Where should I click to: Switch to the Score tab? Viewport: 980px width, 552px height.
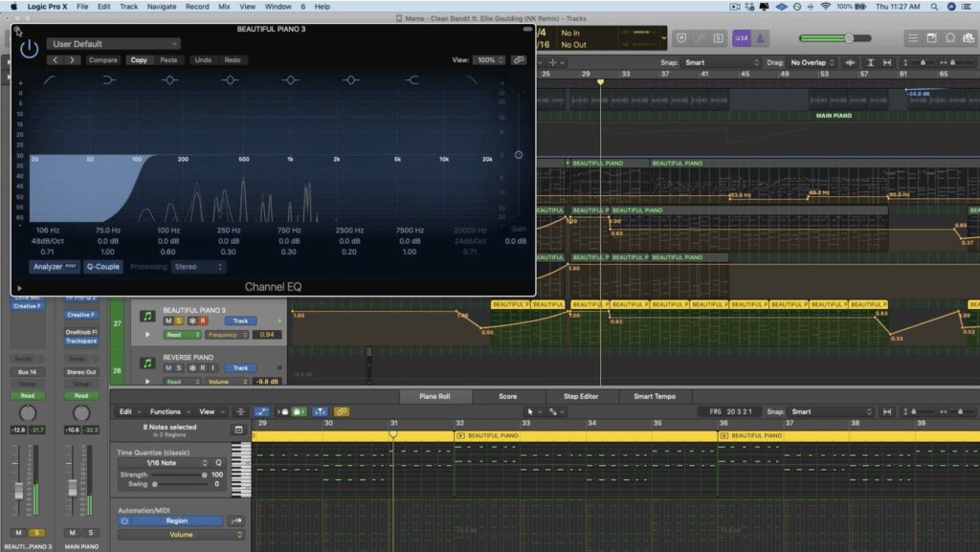pyautogui.click(x=507, y=396)
